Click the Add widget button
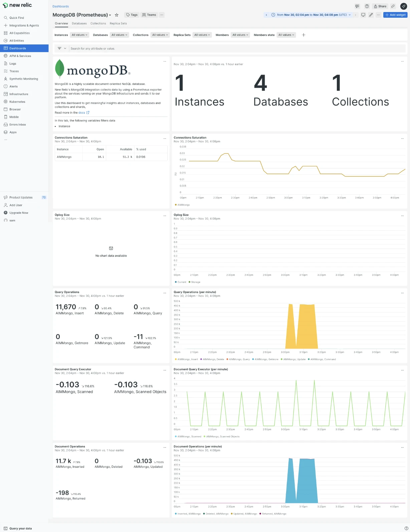Screen dimensions: 410x532 click(395, 15)
